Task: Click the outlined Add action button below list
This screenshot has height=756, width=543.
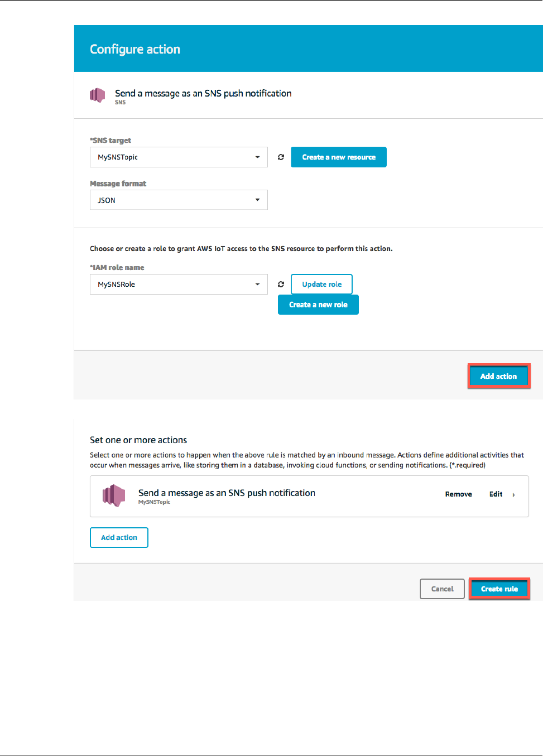Action: pyautogui.click(x=119, y=538)
